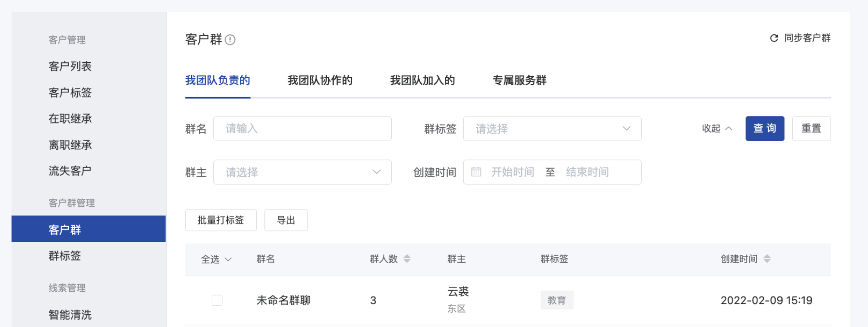Screen dimensions: 868x327
Task: Tick the checkbox for 未命名群聊 row
Action: [x=217, y=300]
